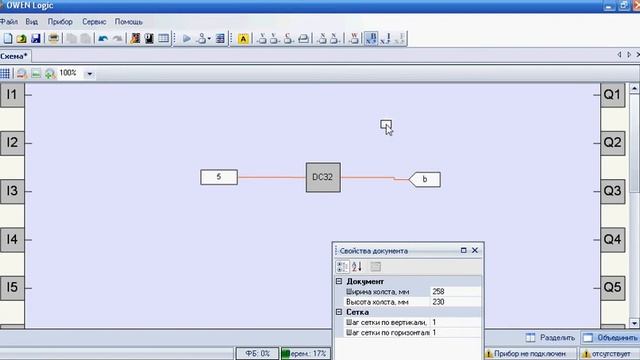Image resolution: width=640 pixels, height=360 pixels.
Task: Edit canvas height value 230
Action: point(456,302)
